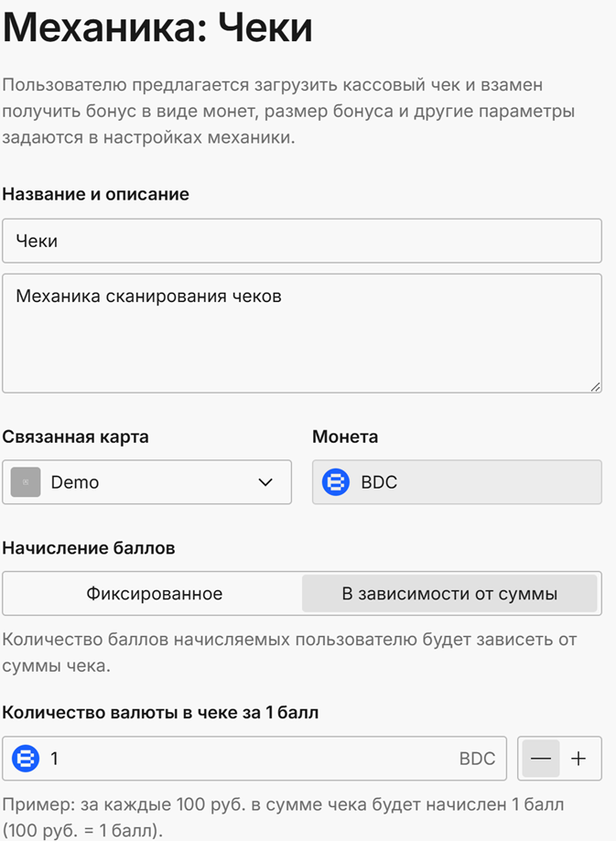Select В зависимости от суммы option

pyautogui.click(x=449, y=594)
